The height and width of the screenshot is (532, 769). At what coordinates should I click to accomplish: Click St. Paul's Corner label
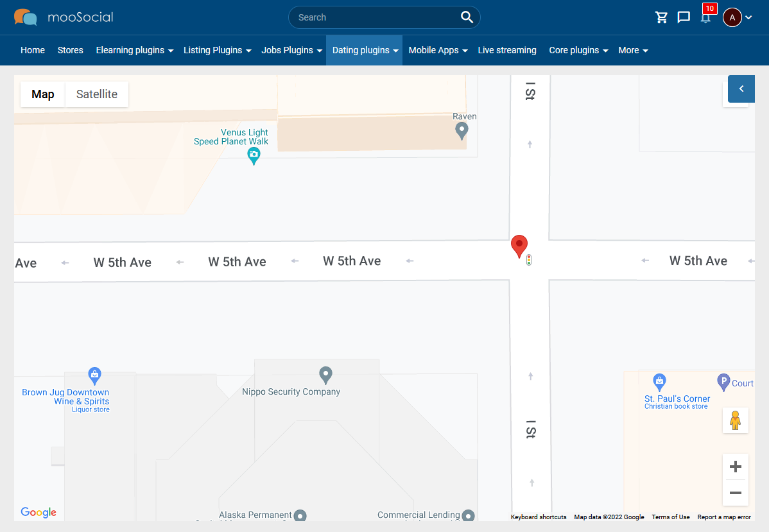[677, 399]
